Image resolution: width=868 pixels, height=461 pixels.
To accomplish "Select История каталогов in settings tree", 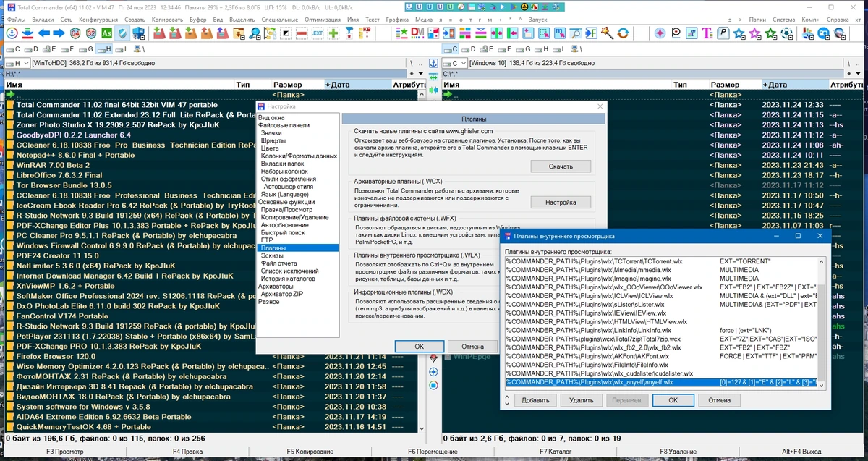I will (289, 279).
